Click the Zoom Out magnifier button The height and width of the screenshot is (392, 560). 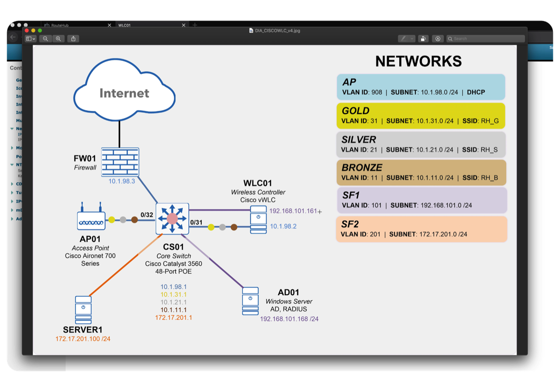(x=45, y=39)
